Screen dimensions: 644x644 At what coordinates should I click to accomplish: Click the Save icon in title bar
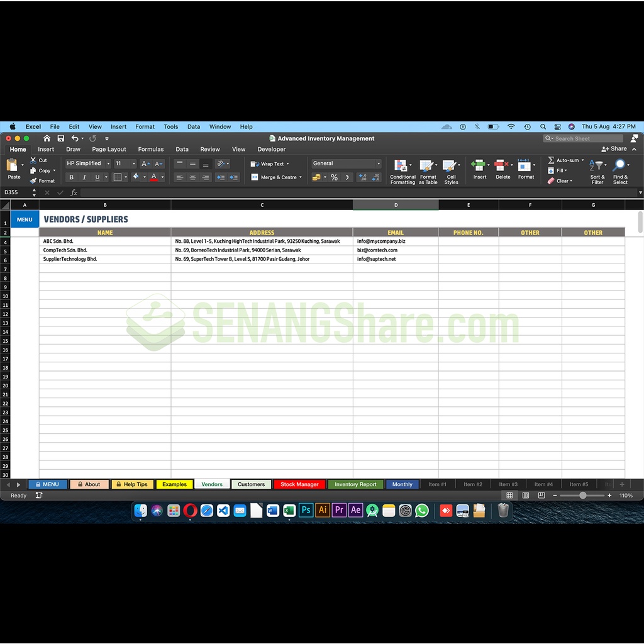point(60,138)
